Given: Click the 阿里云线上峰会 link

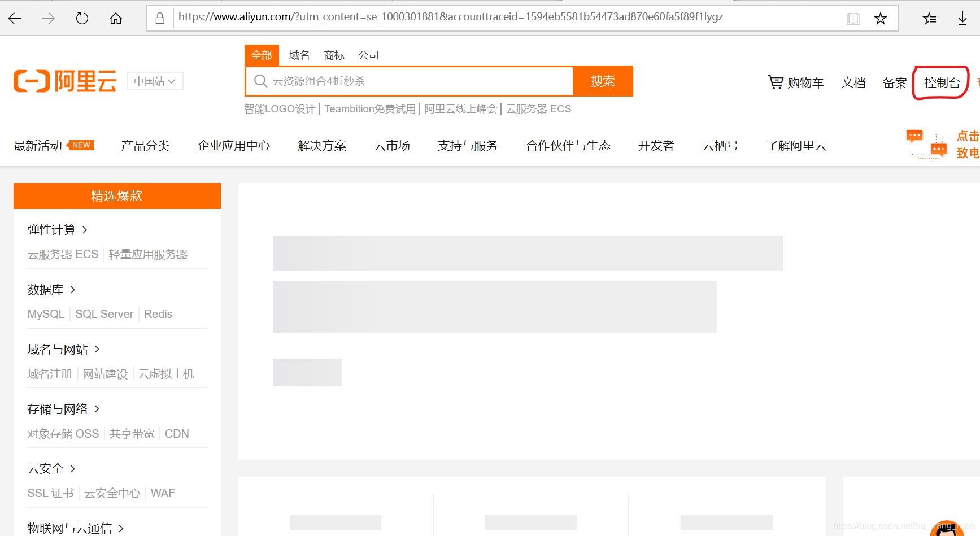Looking at the screenshot, I should (x=461, y=109).
